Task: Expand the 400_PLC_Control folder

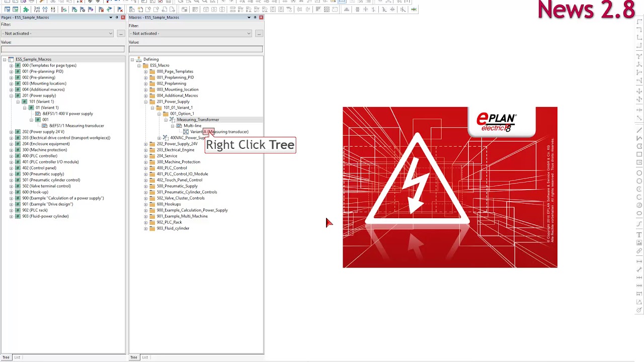Action: (146, 168)
